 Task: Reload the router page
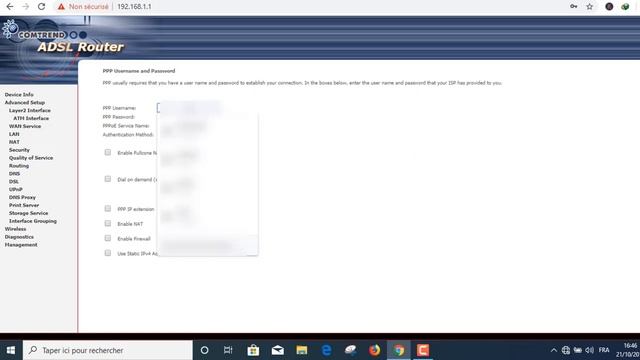pos(41,7)
